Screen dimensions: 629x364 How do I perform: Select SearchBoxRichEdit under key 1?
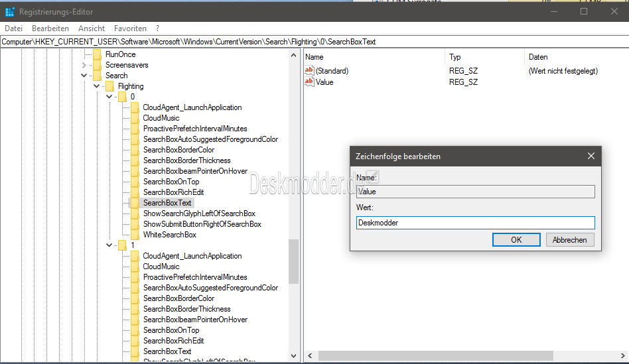pyautogui.click(x=173, y=341)
